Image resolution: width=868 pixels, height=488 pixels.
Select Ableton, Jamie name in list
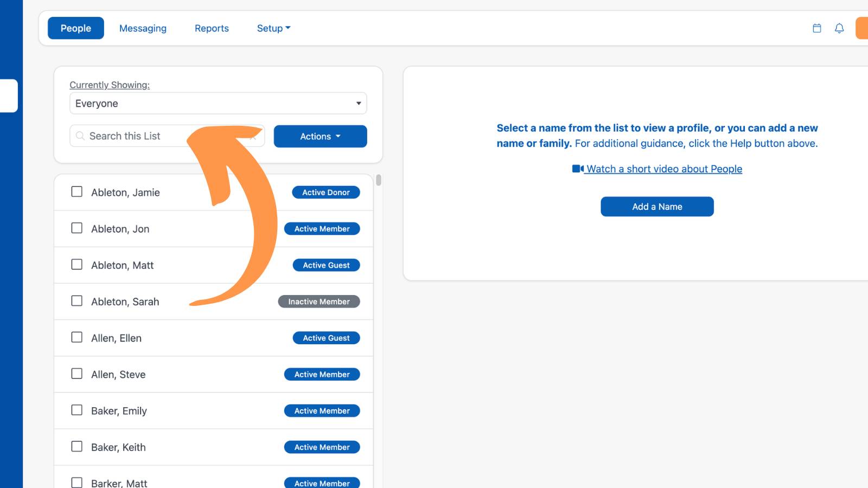(125, 192)
